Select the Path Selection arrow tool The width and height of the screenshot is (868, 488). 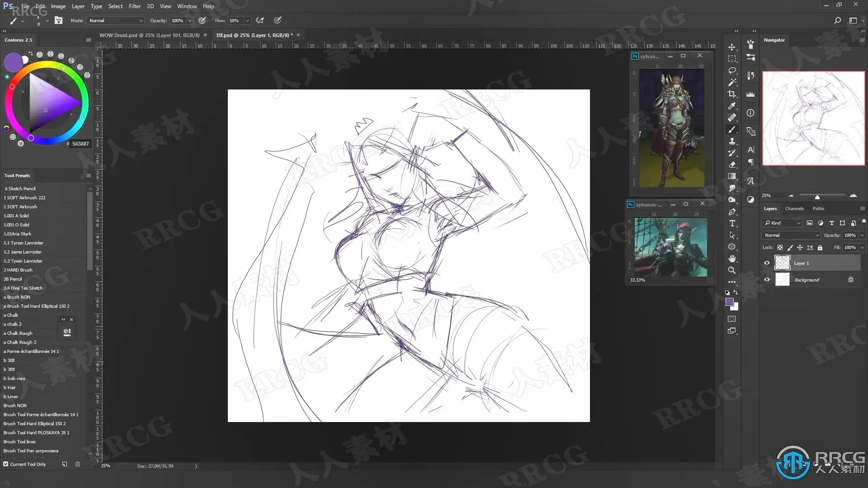pos(732,235)
